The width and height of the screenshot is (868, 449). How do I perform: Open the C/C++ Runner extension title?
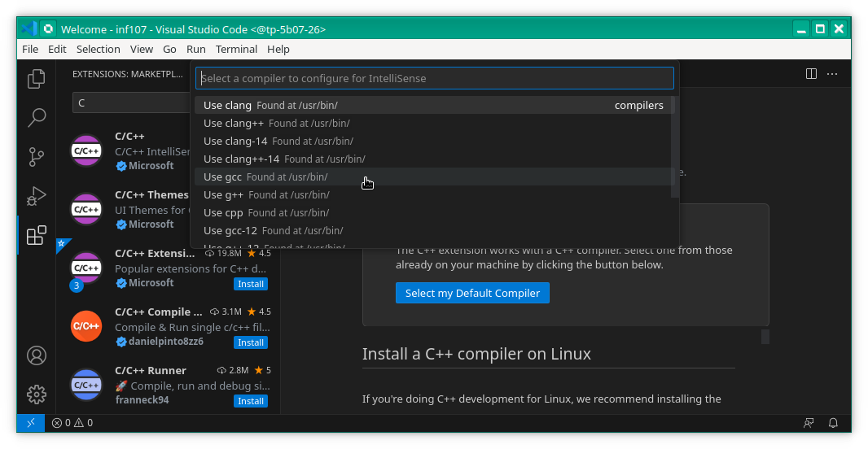point(151,370)
